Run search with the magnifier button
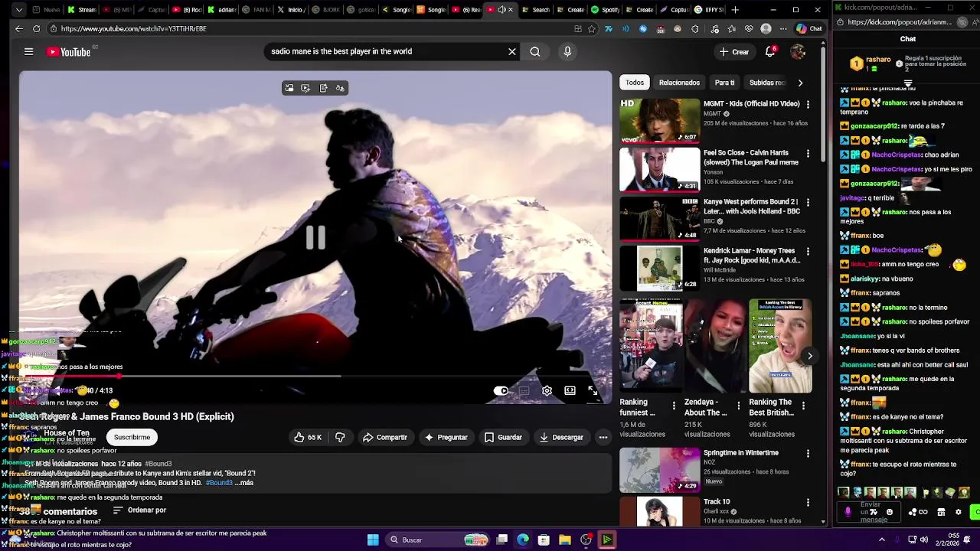The width and height of the screenshot is (980, 551). pyautogui.click(x=535, y=51)
